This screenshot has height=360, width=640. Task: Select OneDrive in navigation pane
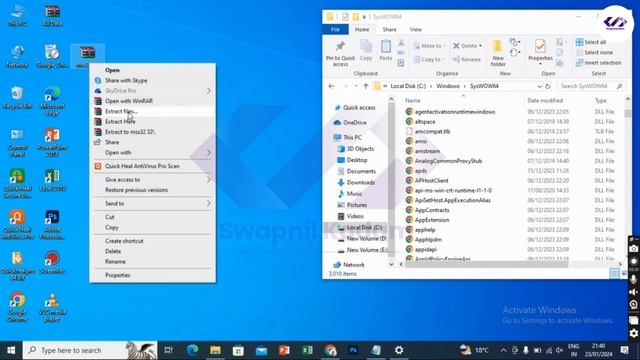coord(350,122)
